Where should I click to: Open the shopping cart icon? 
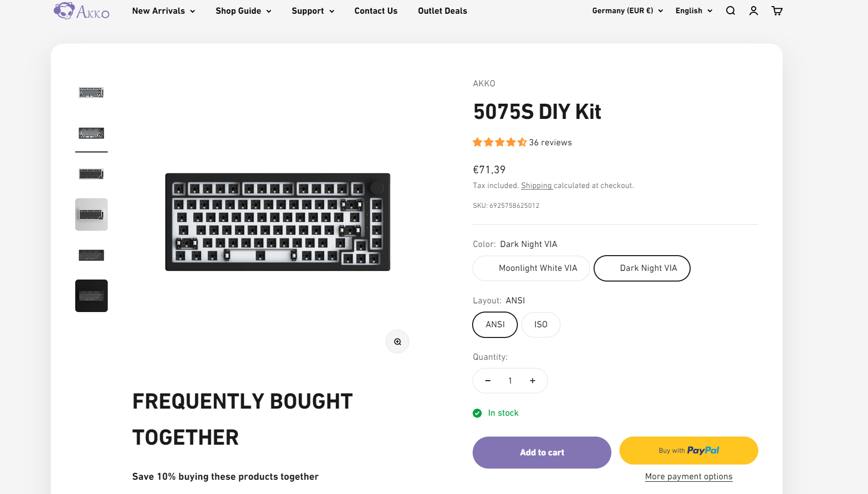[777, 11]
